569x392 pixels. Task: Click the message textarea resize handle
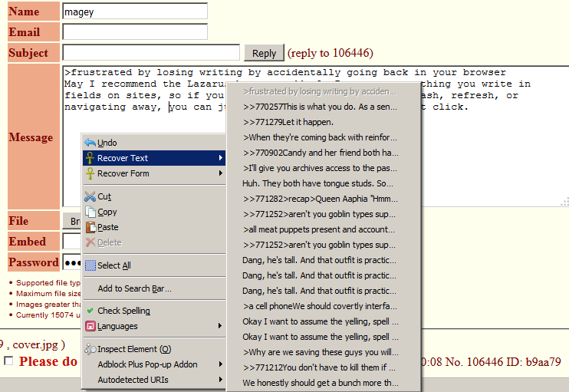point(564,202)
